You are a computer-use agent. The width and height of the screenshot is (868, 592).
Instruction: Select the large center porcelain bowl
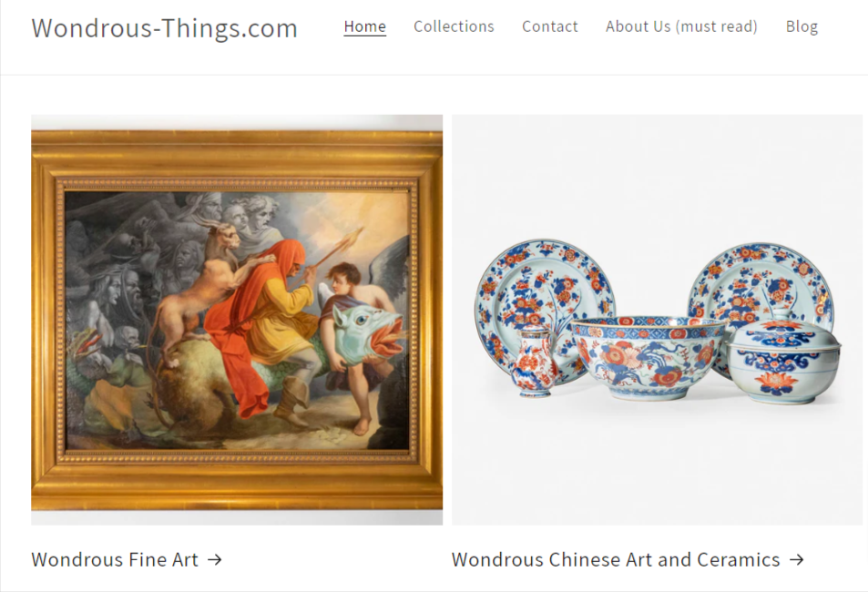click(648, 356)
